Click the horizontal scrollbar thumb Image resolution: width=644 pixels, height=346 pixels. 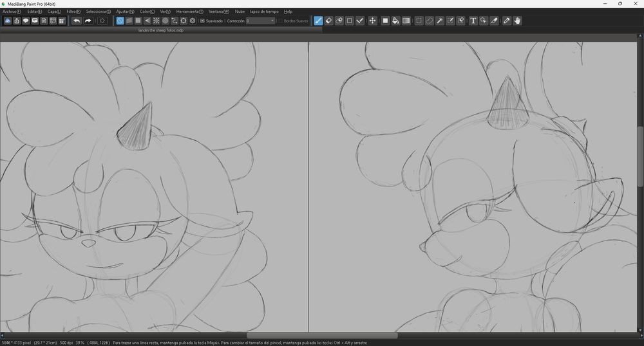pos(322,335)
